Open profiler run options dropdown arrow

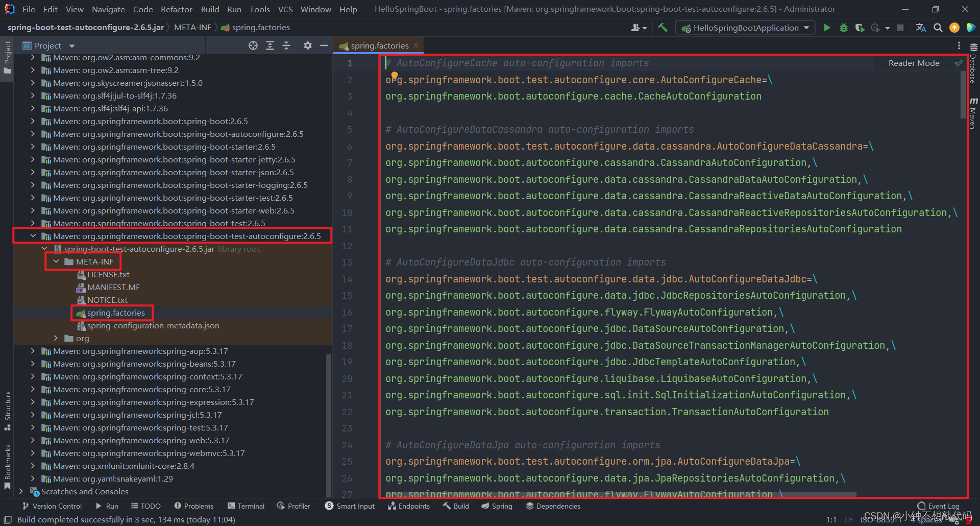[888, 28]
